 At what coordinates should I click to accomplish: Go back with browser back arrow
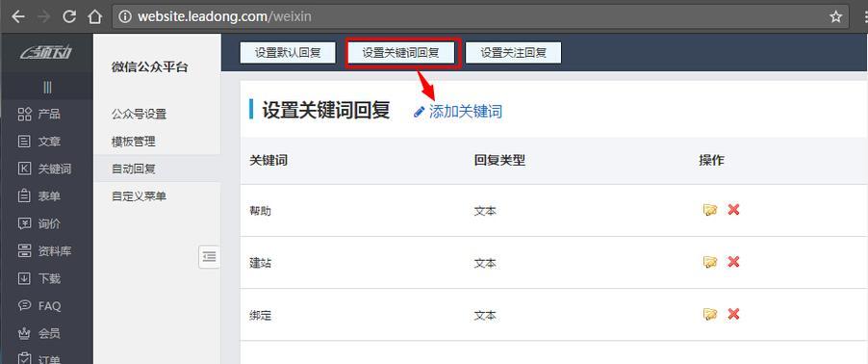pyautogui.click(x=17, y=16)
